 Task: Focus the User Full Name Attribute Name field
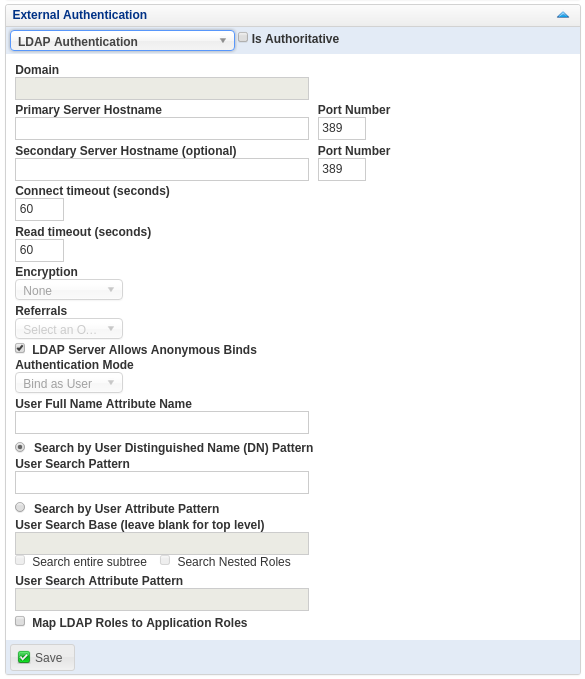162,423
